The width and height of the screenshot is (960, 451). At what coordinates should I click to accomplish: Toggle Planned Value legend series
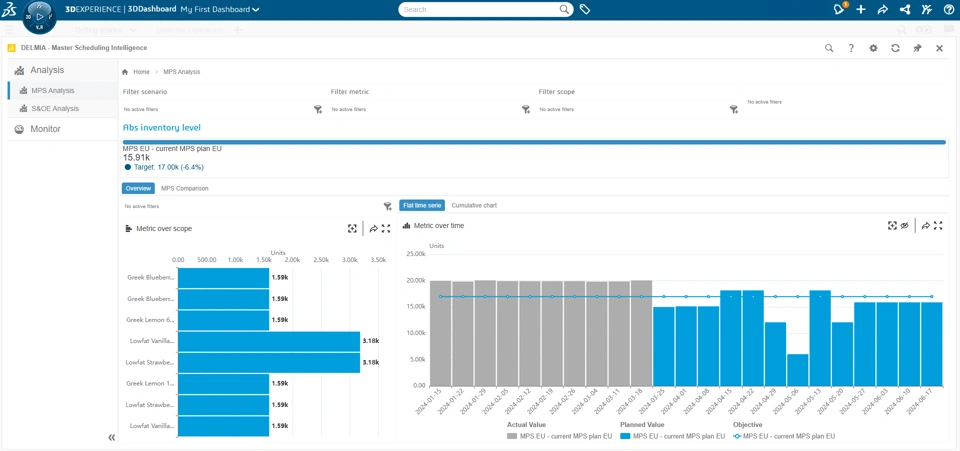point(672,436)
